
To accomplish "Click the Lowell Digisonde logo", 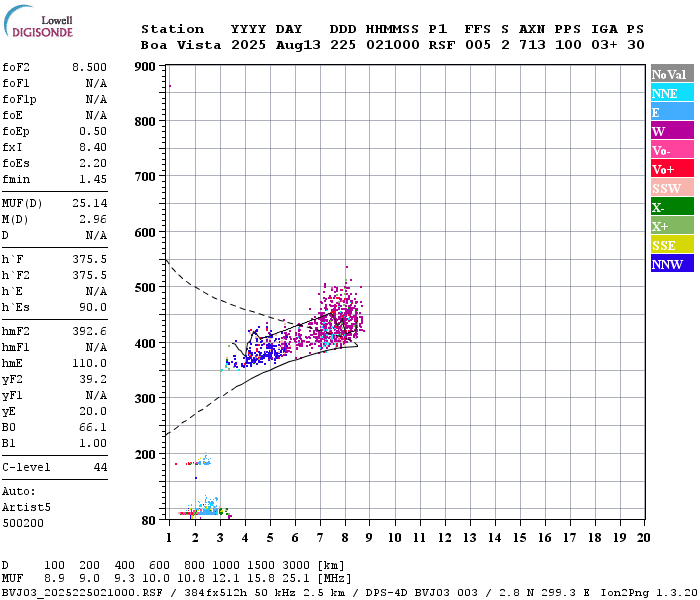I will tap(38, 22).
